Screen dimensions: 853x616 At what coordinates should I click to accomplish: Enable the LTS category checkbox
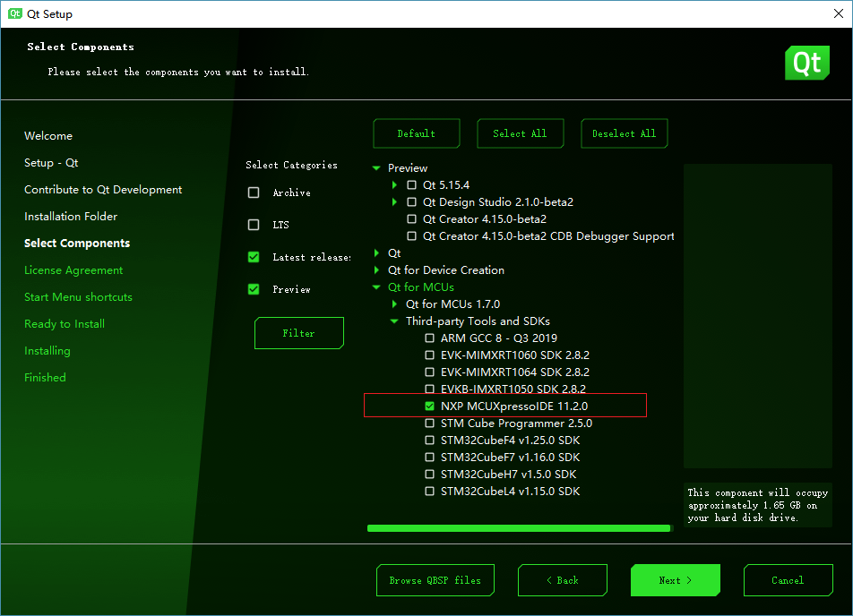click(254, 225)
